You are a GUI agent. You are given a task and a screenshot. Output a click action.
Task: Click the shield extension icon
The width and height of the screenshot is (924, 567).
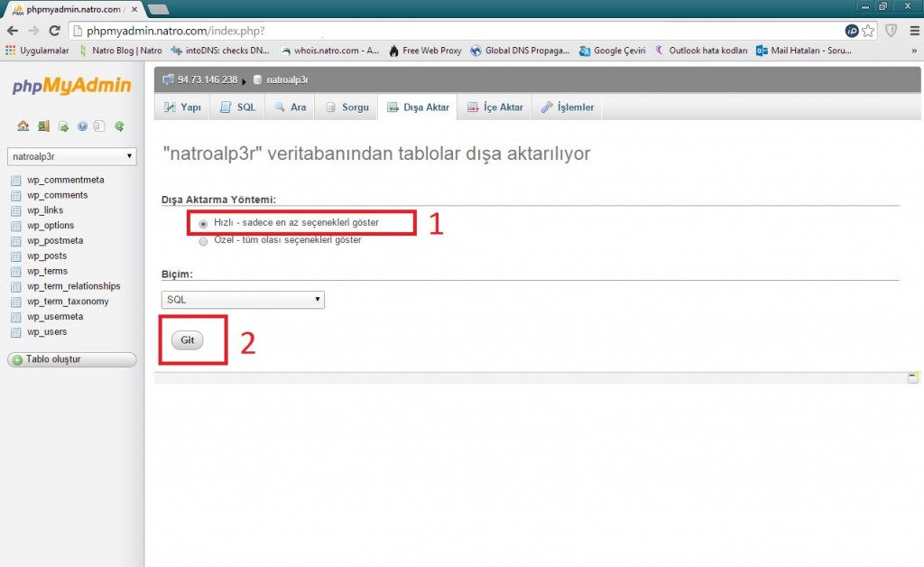click(x=891, y=31)
